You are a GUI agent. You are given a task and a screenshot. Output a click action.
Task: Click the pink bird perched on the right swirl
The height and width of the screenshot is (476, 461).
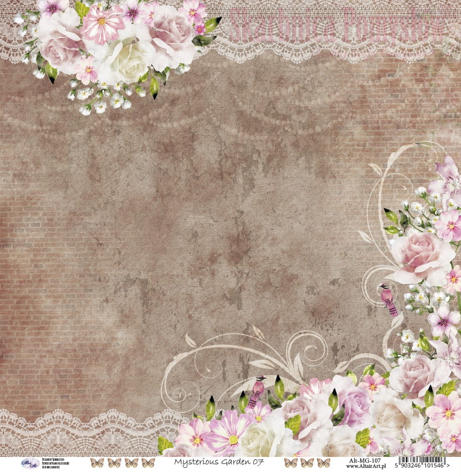[388, 299]
